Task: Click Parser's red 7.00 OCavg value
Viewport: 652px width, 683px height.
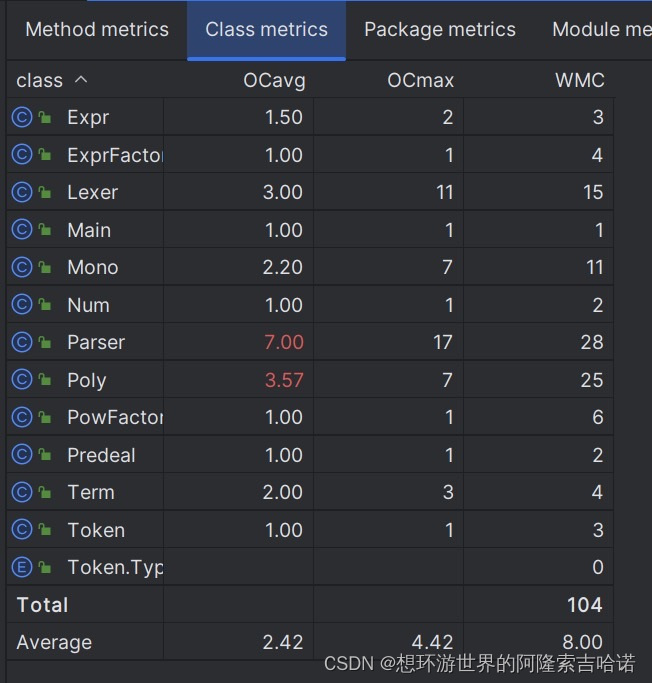Action: coord(284,342)
